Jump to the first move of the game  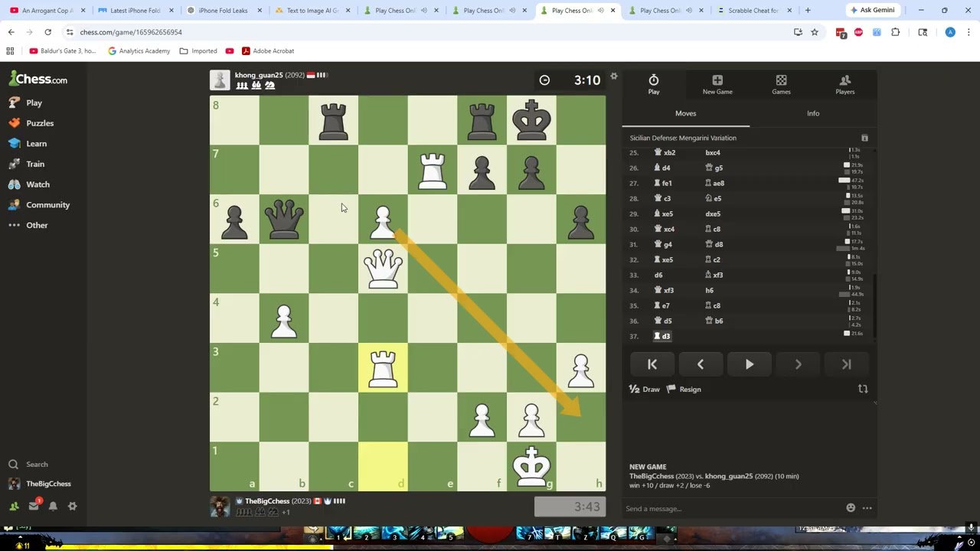coord(652,365)
